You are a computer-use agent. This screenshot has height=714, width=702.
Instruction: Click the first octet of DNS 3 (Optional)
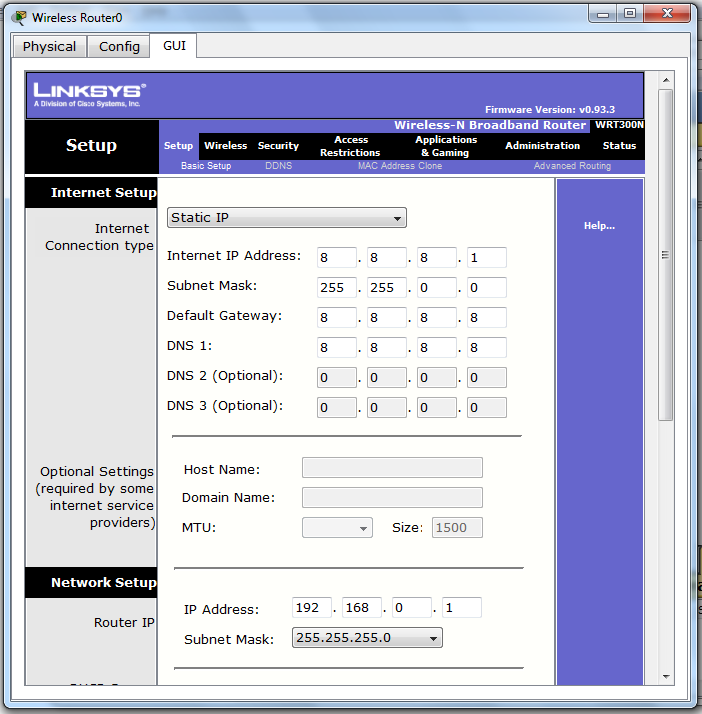(336, 408)
